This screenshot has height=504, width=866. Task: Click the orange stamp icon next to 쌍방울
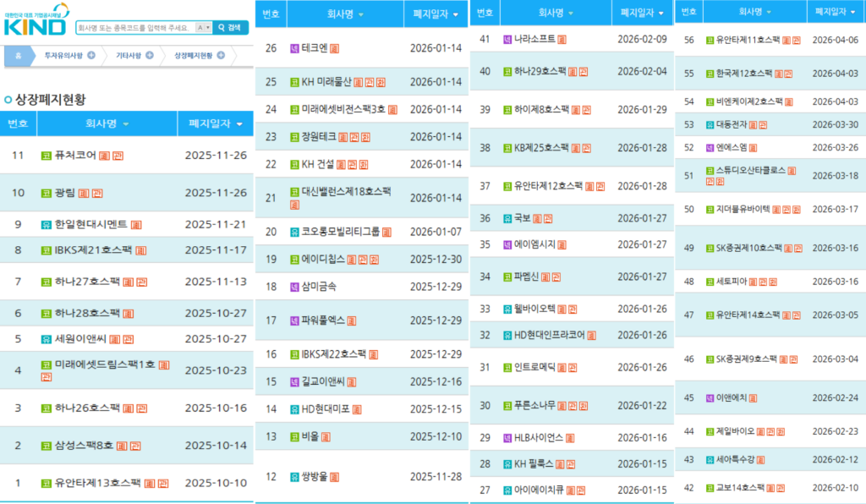point(335,477)
